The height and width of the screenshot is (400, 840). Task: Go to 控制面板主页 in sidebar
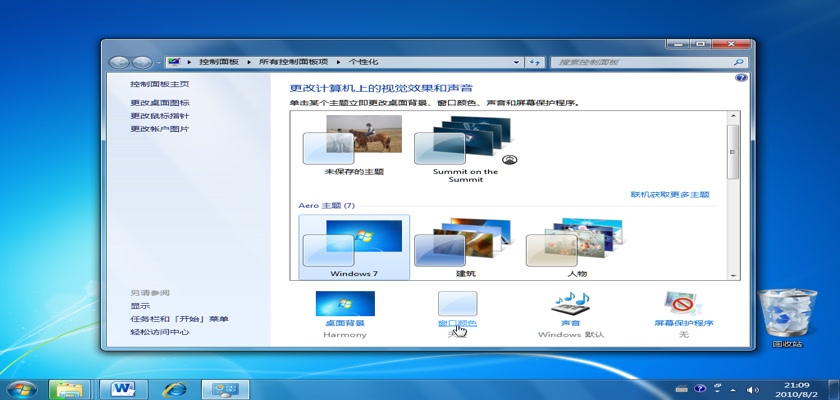(159, 85)
